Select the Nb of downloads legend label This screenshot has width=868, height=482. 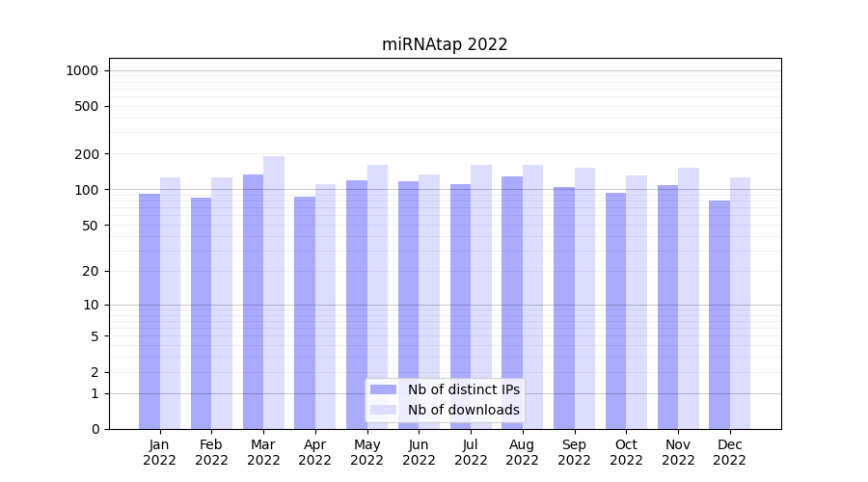click(463, 410)
